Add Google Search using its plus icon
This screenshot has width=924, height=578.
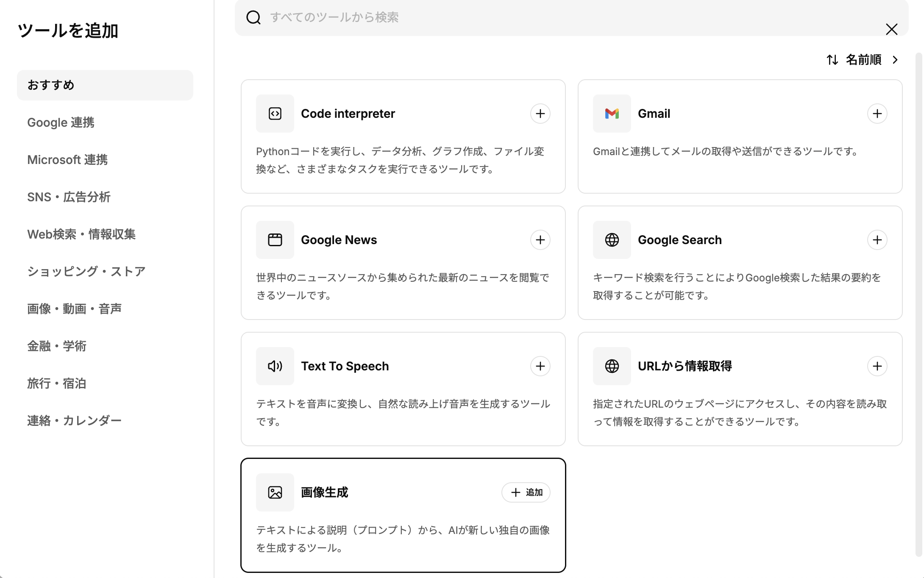click(877, 240)
